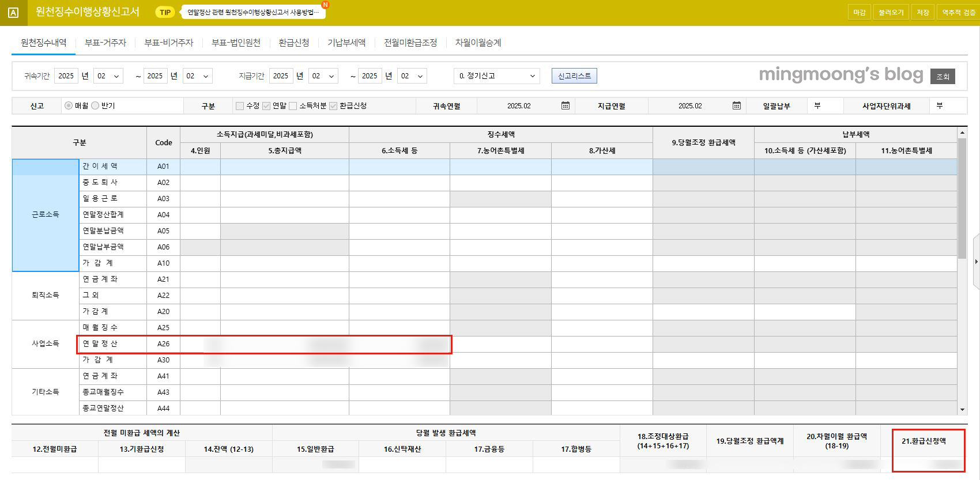
Task: Select 매월 radio button
Action: pyautogui.click(x=69, y=105)
